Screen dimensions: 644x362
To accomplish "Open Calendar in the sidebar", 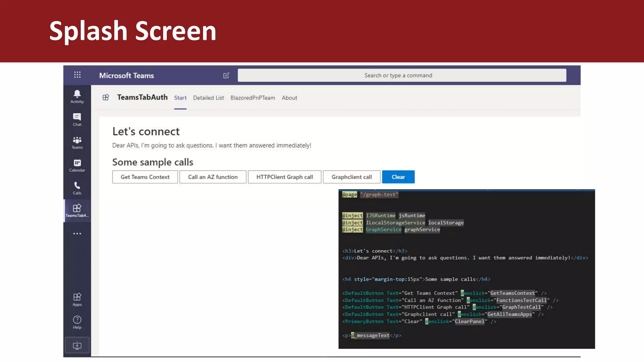I will coord(77,165).
